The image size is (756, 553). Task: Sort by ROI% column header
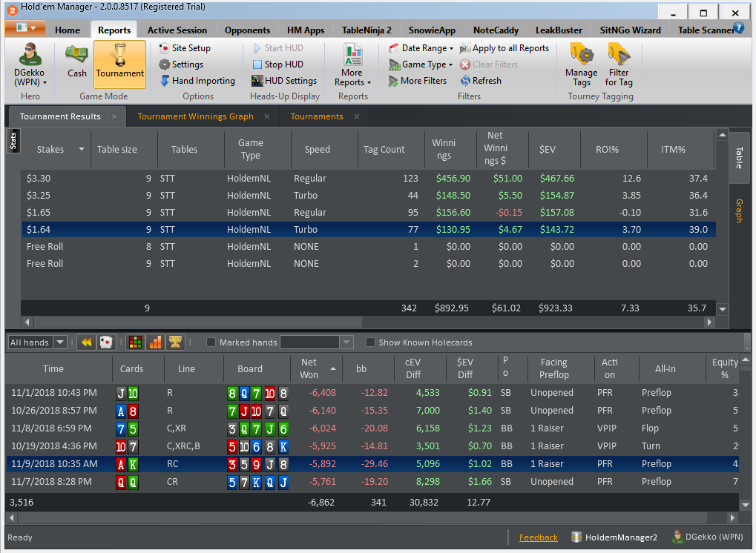(x=607, y=149)
